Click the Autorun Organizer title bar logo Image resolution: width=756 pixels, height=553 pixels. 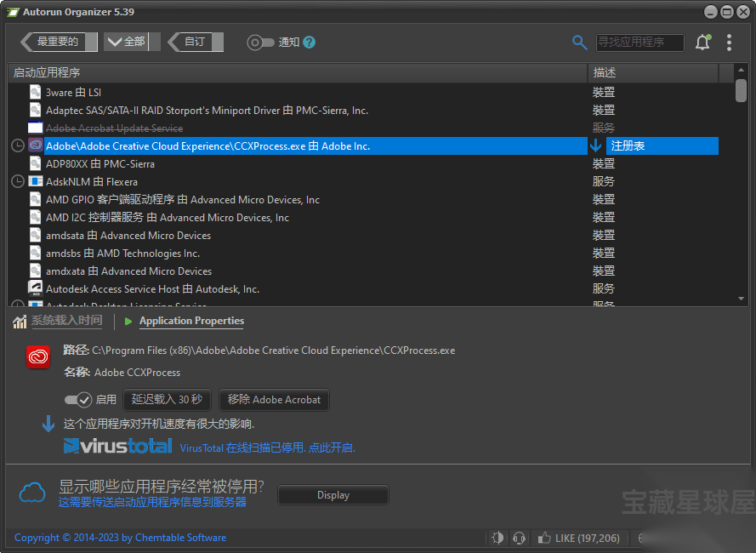point(13,12)
